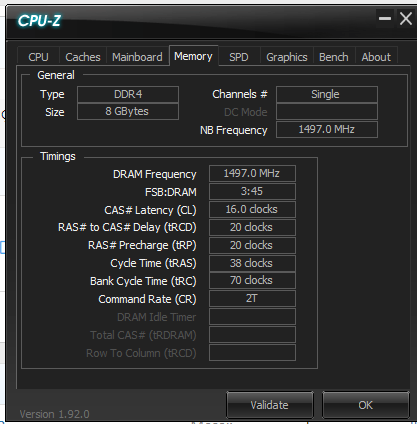Click the 8 GBytes size field
This screenshot has width=417, height=424.
(x=128, y=111)
